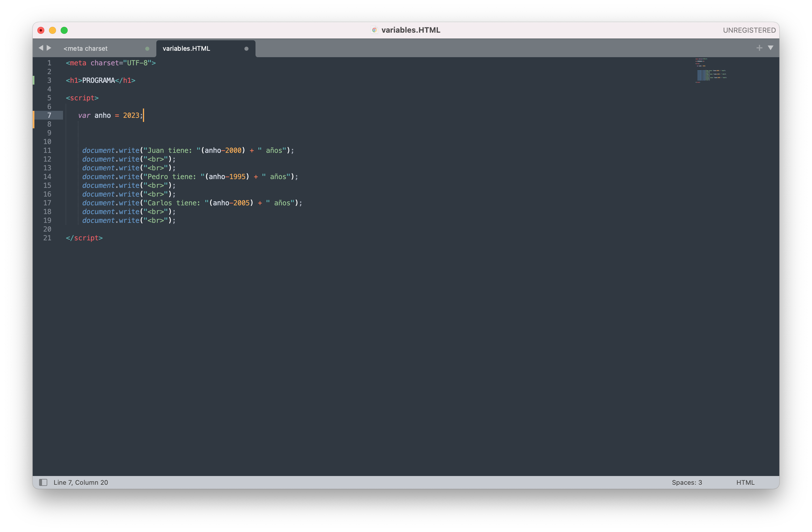
Task: Click the meta charset="UTF-8" line
Action: (111, 63)
